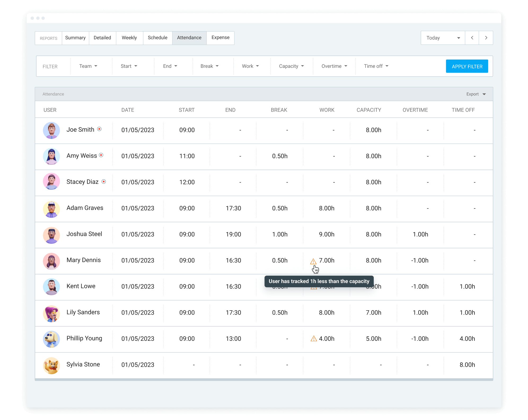Click the warning icon beside Phillip Young's 4.00h
Viewport: 528px width, 420px height.
(x=314, y=339)
